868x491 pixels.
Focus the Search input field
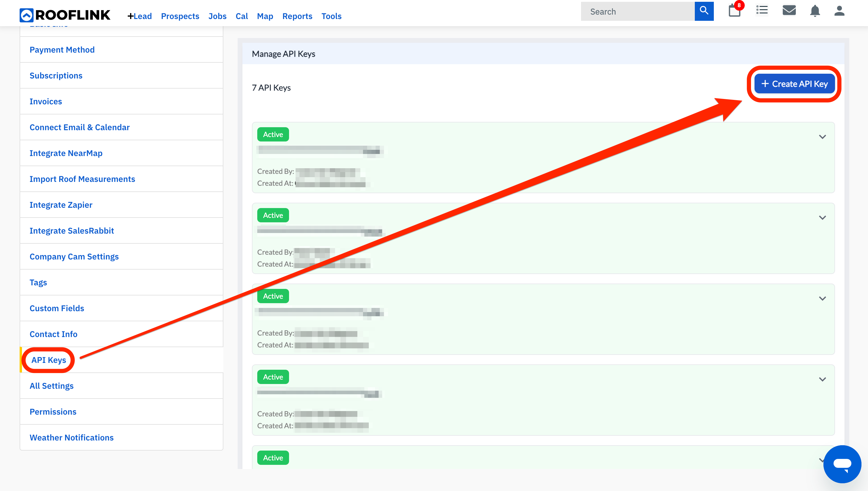pyautogui.click(x=637, y=12)
